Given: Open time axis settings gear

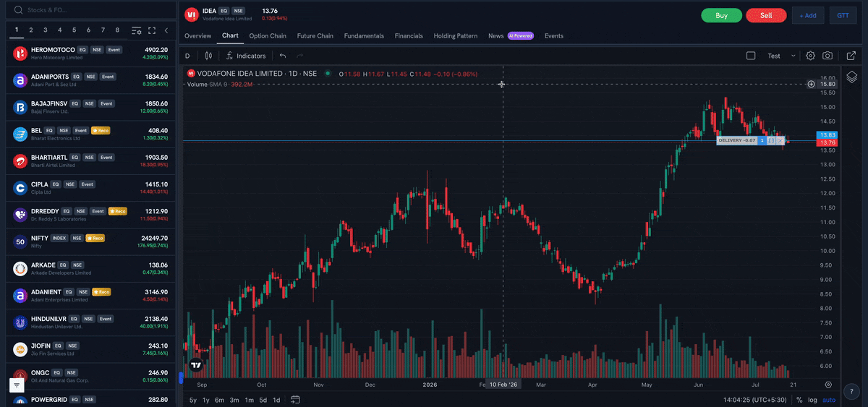Looking at the screenshot, I should pyautogui.click(x=828, y=385).
